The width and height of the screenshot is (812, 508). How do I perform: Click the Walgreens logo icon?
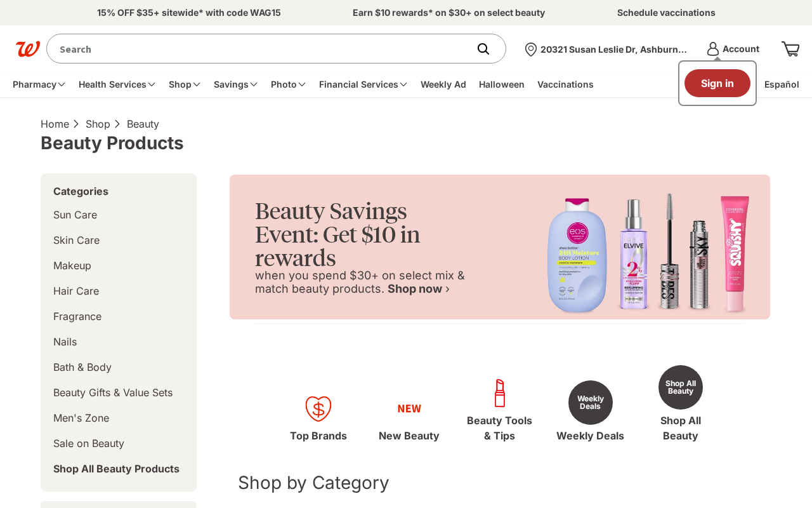pos(28,49)
